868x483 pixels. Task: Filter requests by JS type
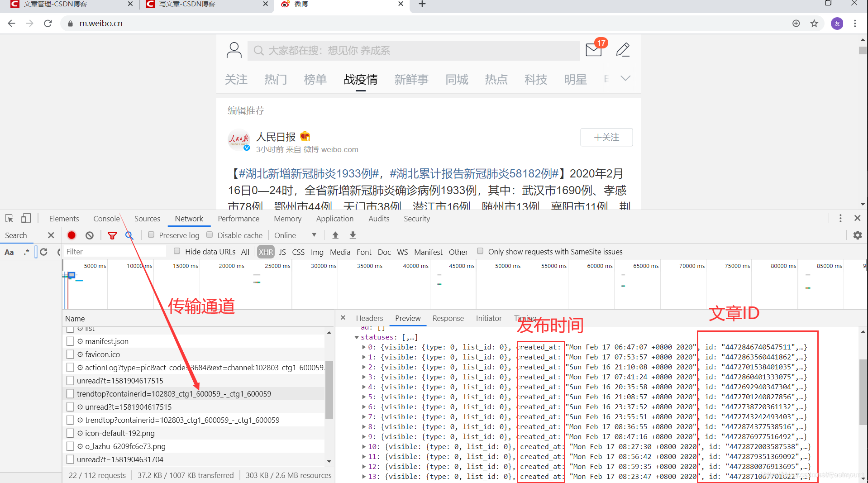pyautogui.click(x=282, y=252)
